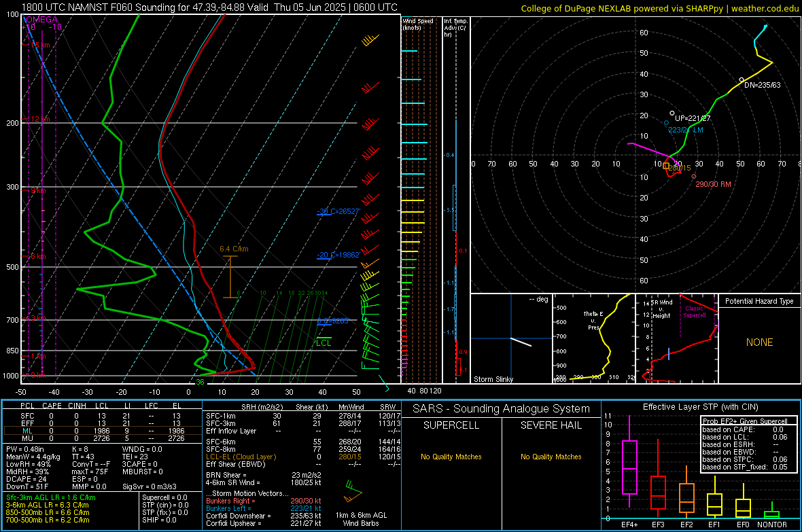The width and height of the screenshot is (802, 532).
Task: Click the storm motion wind barbs graphic
Action: [x=353, y=491]
